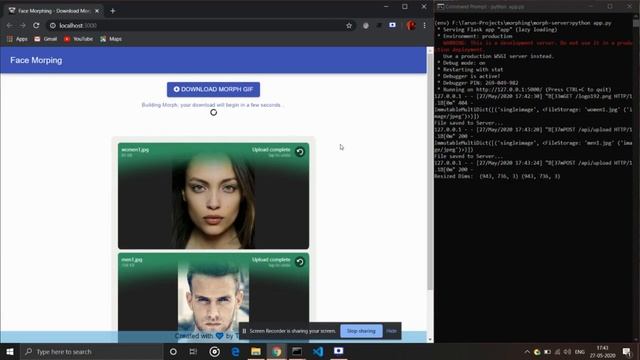
Task: Open the Maps bookmark
Action: pyautogui.click(x=111, y=39)
